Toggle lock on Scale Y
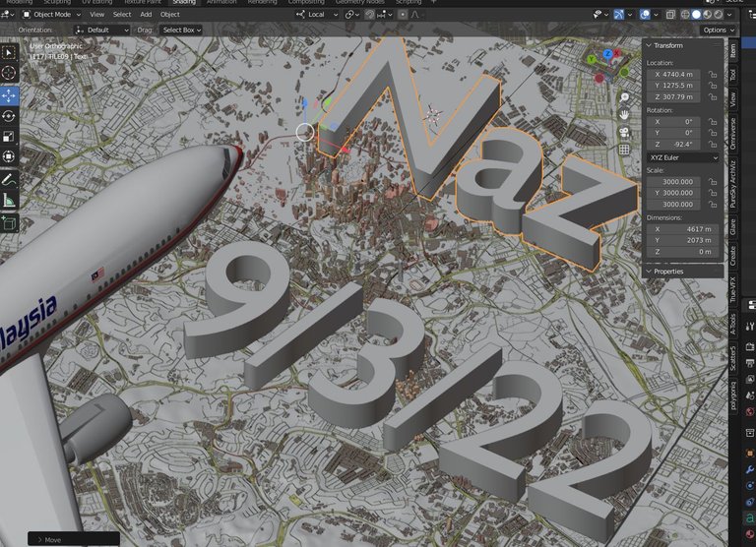 point(712,193)
